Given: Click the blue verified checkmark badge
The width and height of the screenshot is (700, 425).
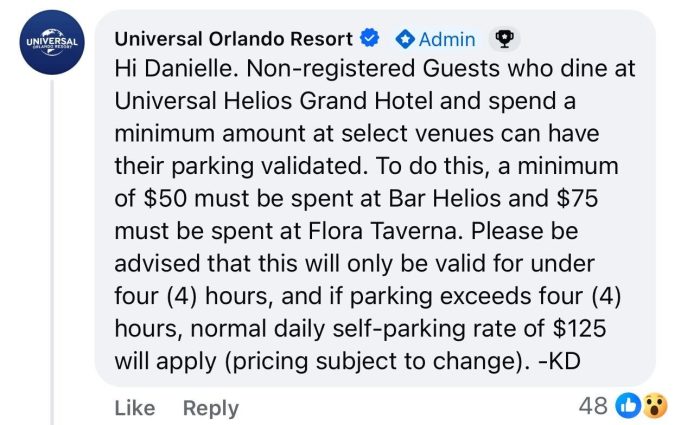Looking at the screenshot, I should tap(369, 39).
